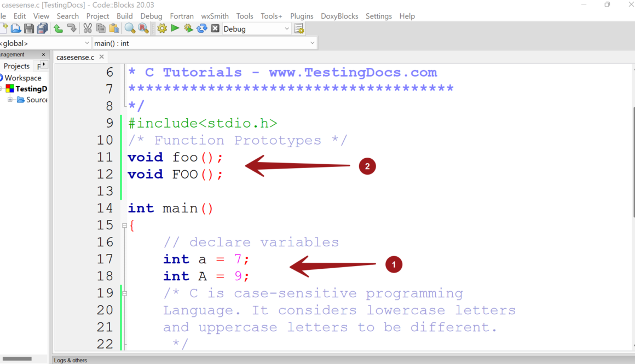This screenshot has height=364, width=635.
Task: Paste clipboard contents using the Paste icon
Action: point(115,28)
